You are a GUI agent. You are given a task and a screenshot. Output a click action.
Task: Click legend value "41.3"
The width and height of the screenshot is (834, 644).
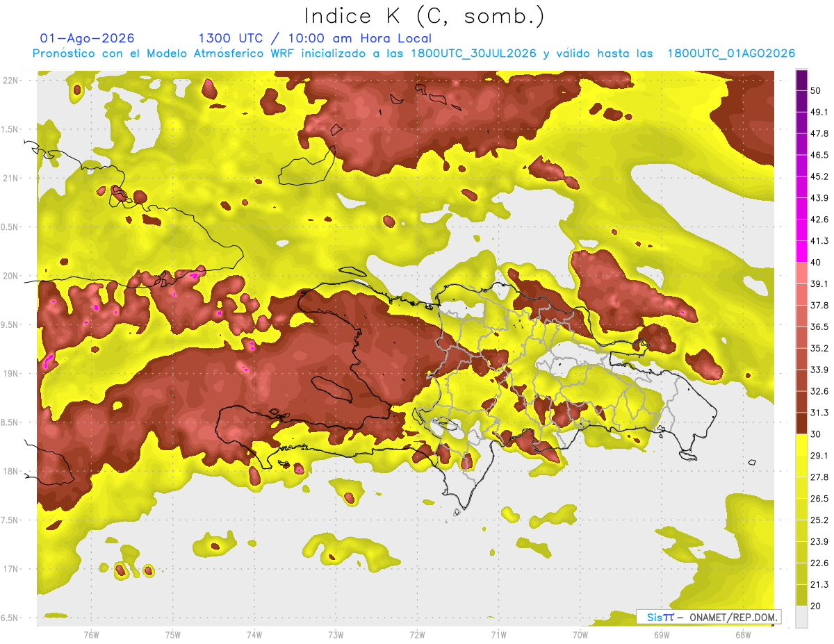point(819,241)
